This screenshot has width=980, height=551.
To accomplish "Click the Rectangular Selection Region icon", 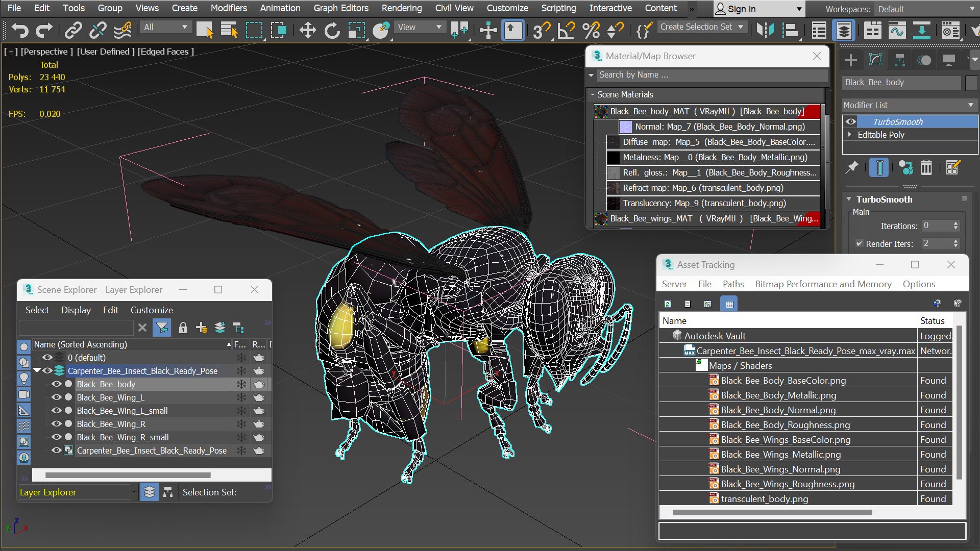I will (254, 31).
